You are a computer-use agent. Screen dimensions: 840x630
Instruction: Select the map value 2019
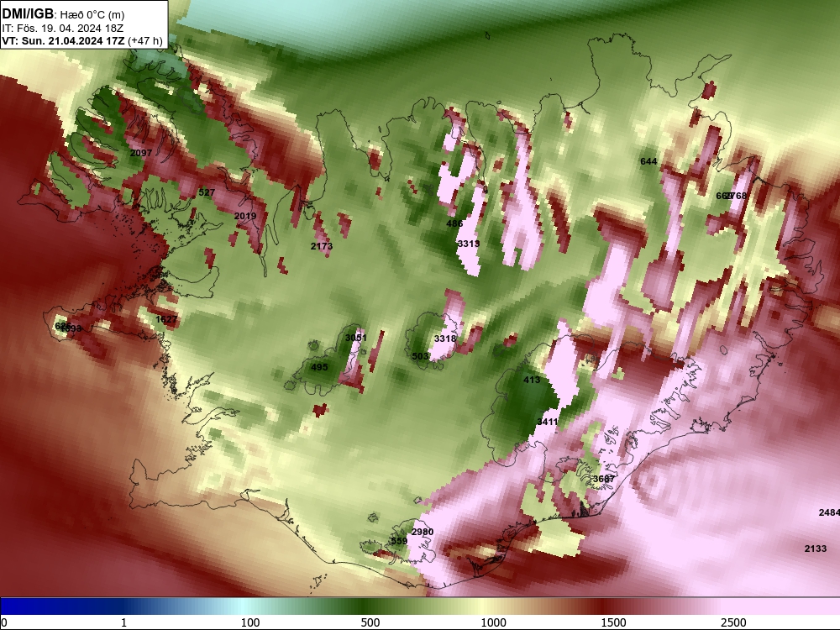(244, 216)
